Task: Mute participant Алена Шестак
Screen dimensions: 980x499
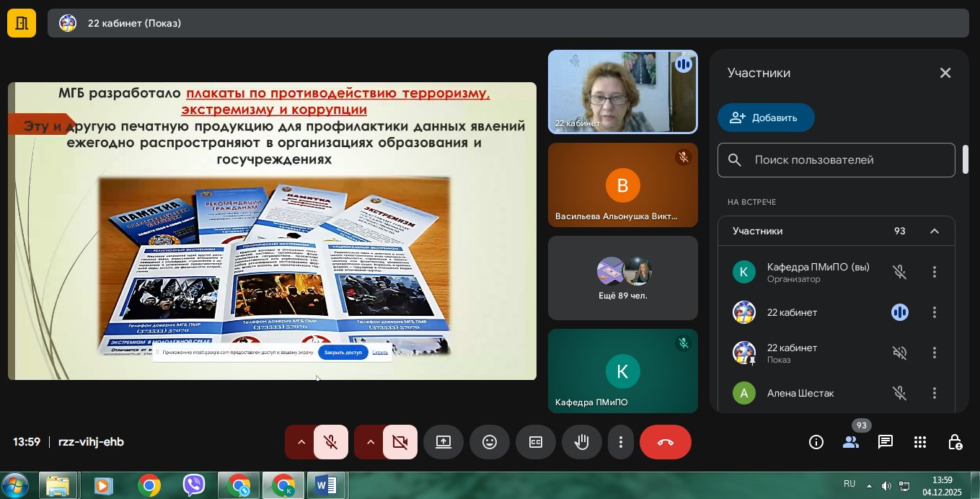Action: pyautogui.click(x=899, y=393)
